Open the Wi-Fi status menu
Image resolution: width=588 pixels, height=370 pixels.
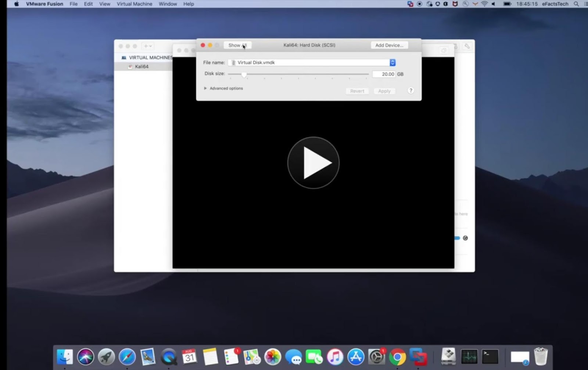pos(484,4)
